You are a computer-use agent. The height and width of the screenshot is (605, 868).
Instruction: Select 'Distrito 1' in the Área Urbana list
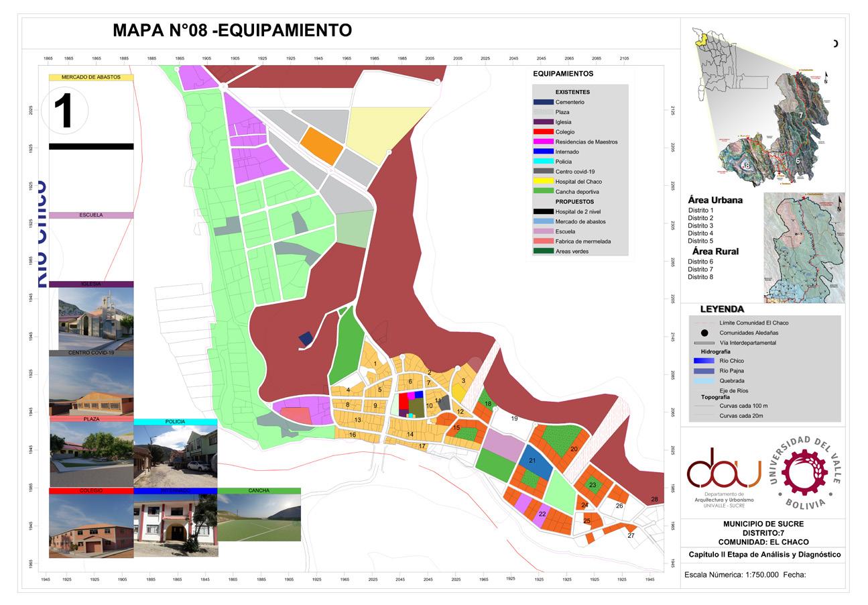(x=700, y=211)
